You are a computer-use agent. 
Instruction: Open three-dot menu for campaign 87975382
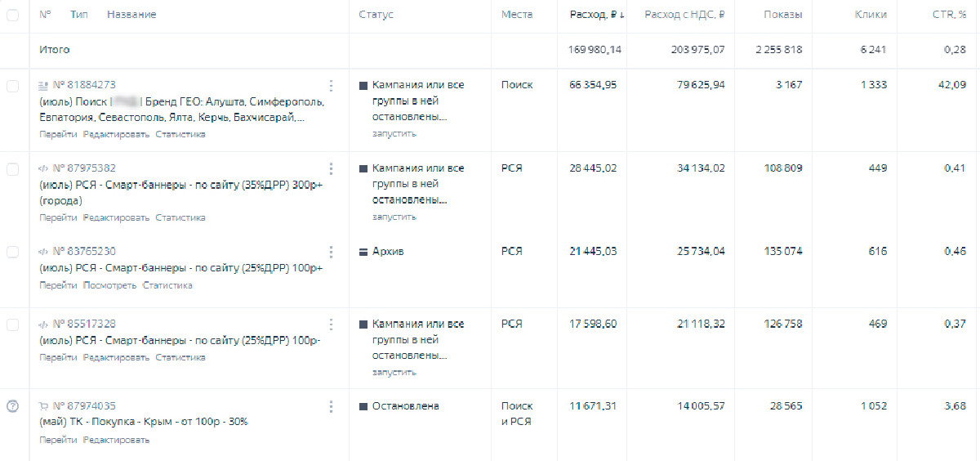tap(331, 168)
